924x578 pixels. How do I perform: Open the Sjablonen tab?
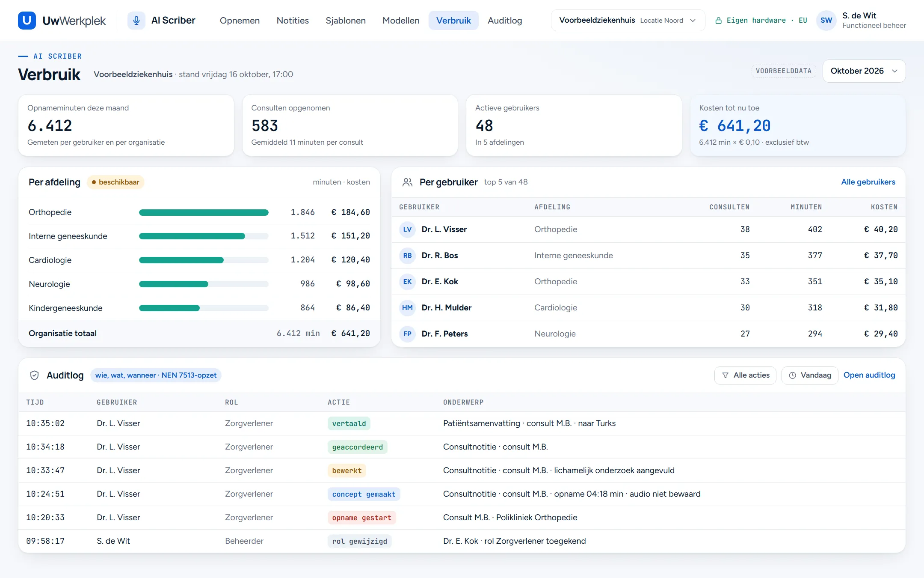point(346,20)
